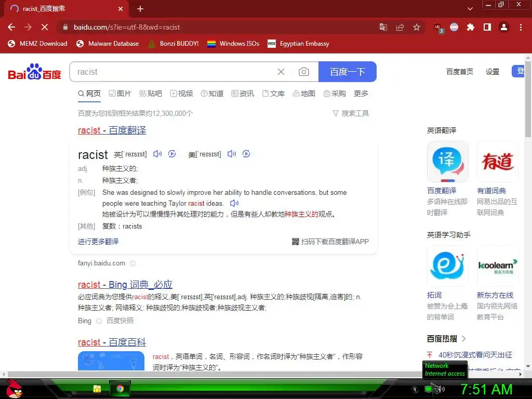Switch to the 视频 tab
The width and height of the screenshot is (532, 399).
click(181, 94)
